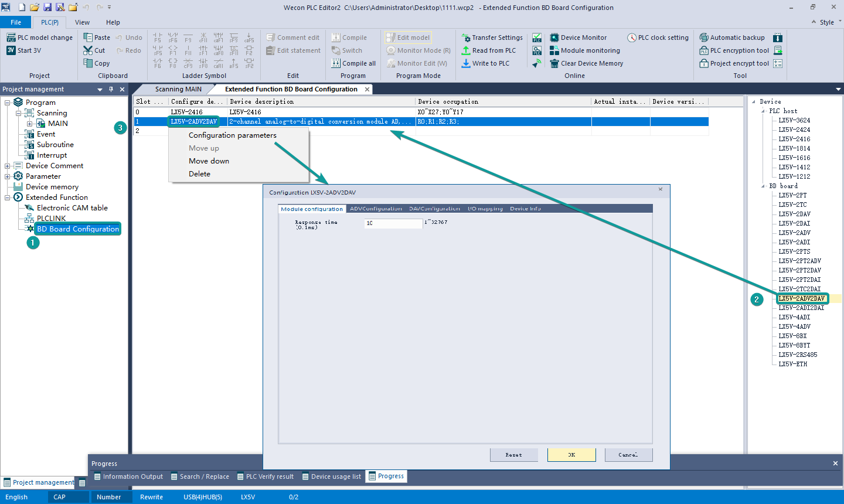Close the Progress panel
The image size is (844, 504).
click(835, 464)
